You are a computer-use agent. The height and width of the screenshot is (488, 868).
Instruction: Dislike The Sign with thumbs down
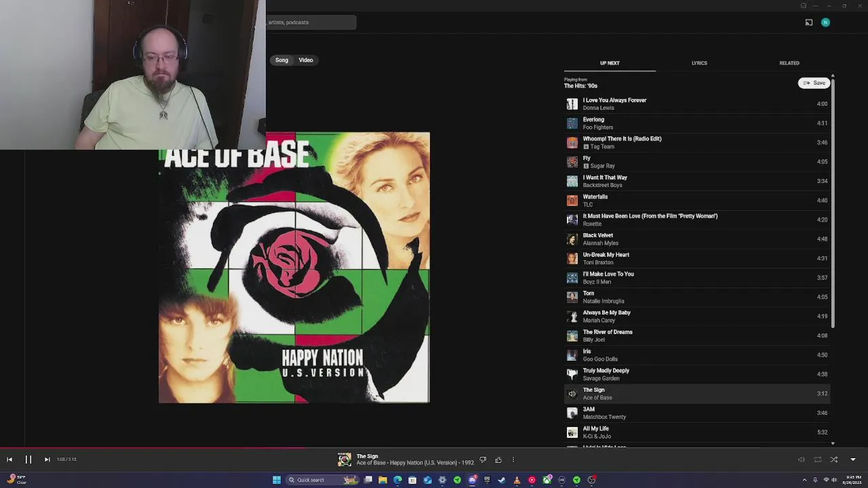[483, 460]
